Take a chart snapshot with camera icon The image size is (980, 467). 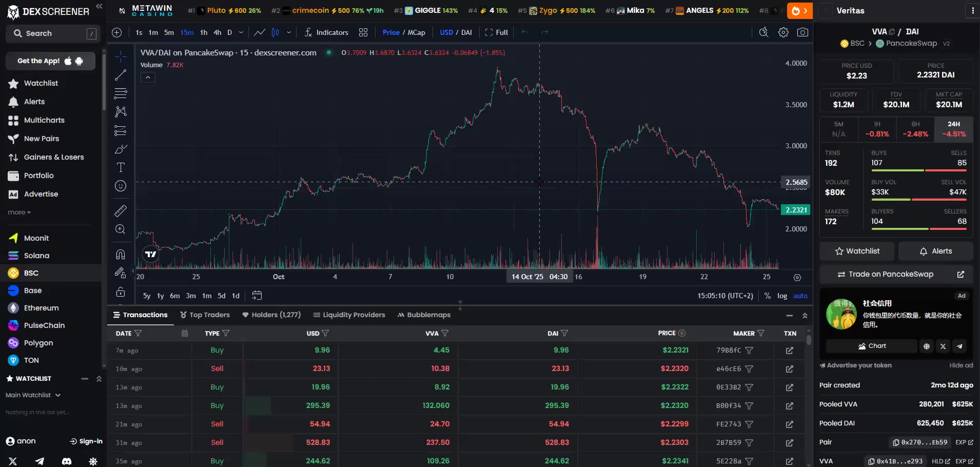tap(803, 32)
